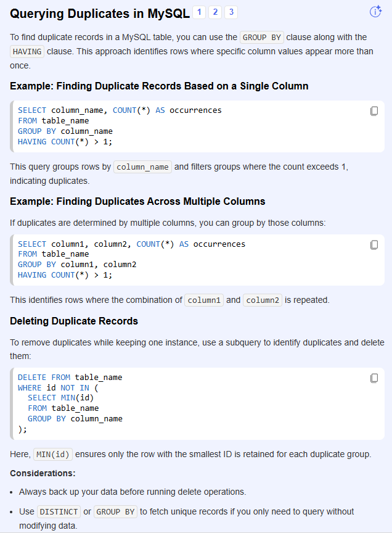Screen dimensions: 392x533
Task: Copy the DELETE FROM query code
Action: point(374,378)
